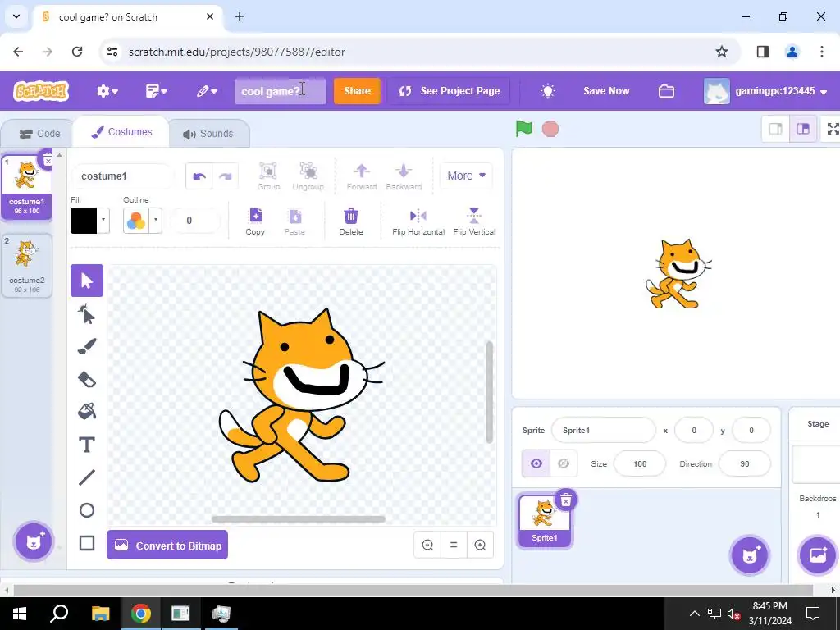Choose a new costume cat button

(34, 541)
